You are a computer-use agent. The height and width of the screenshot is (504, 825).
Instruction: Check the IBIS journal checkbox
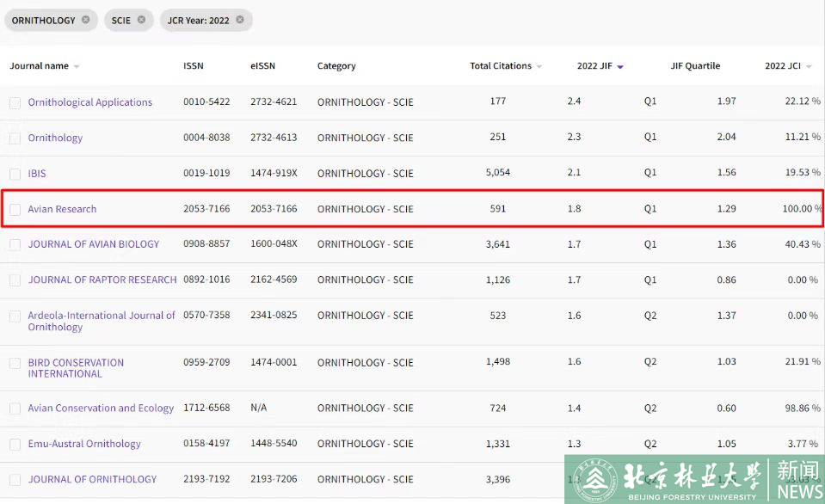[x=15, y=174]
